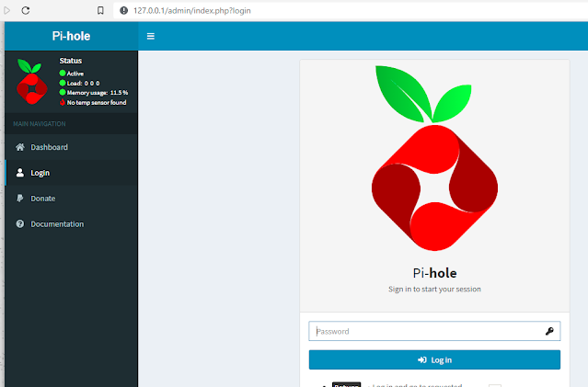This screenshot has width=588, height=387.
Task: Click the MAIN NAVIGATION header label
Action: click(40, 123)
